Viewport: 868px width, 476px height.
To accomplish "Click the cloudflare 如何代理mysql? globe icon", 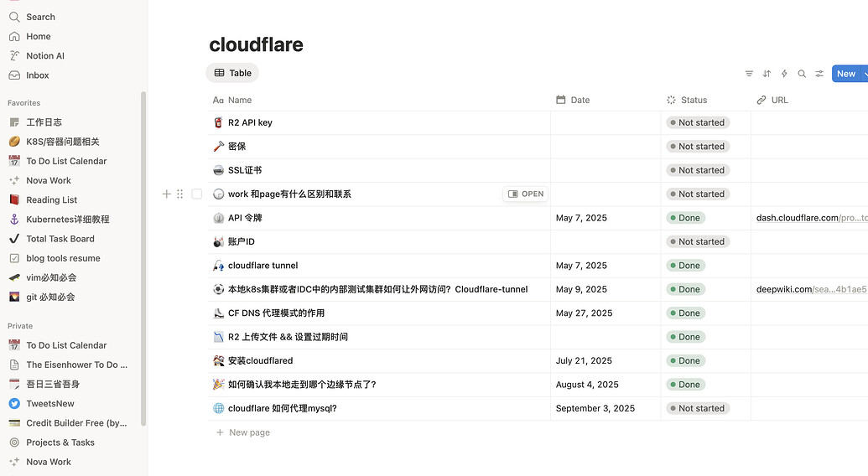I will pos(219,408).
